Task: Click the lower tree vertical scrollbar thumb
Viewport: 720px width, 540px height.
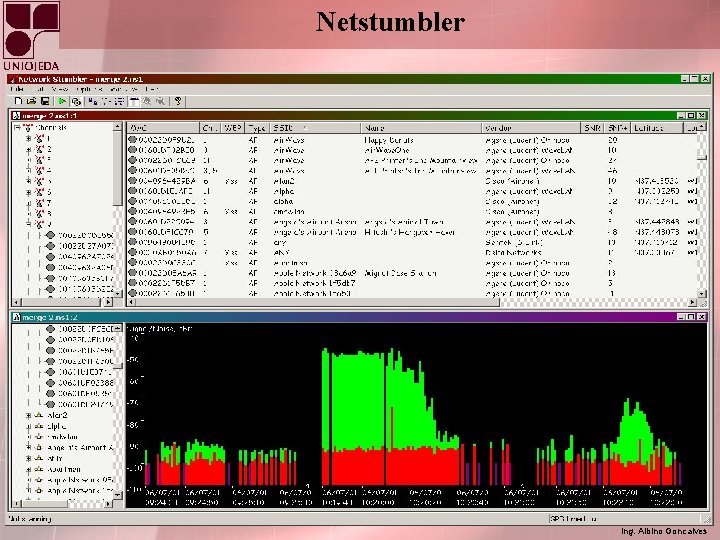Action: pyautogui.click(x=118, y=366)
